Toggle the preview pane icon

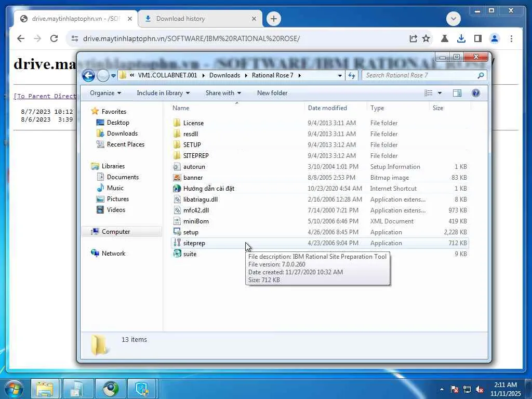click(457, 93)
